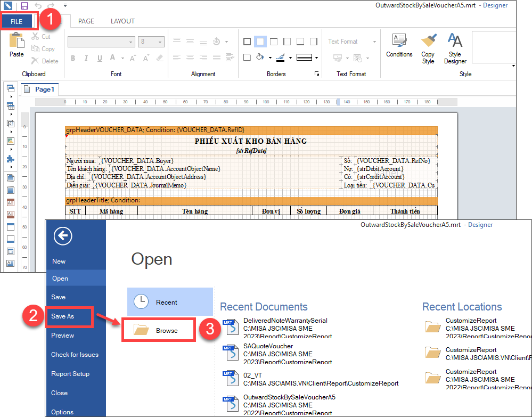Viewport: 532px width, 417px height.
Task: Open the Style Designer
Action: click(x=455, y=48)
